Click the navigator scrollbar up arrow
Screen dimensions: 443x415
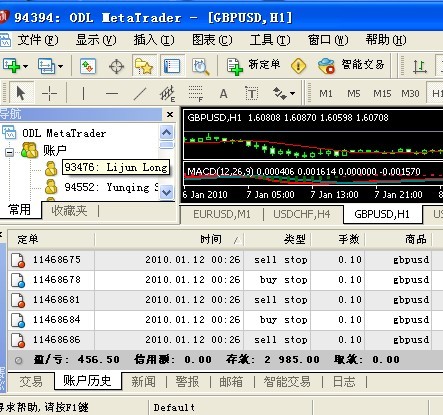(x=167, y=133)
